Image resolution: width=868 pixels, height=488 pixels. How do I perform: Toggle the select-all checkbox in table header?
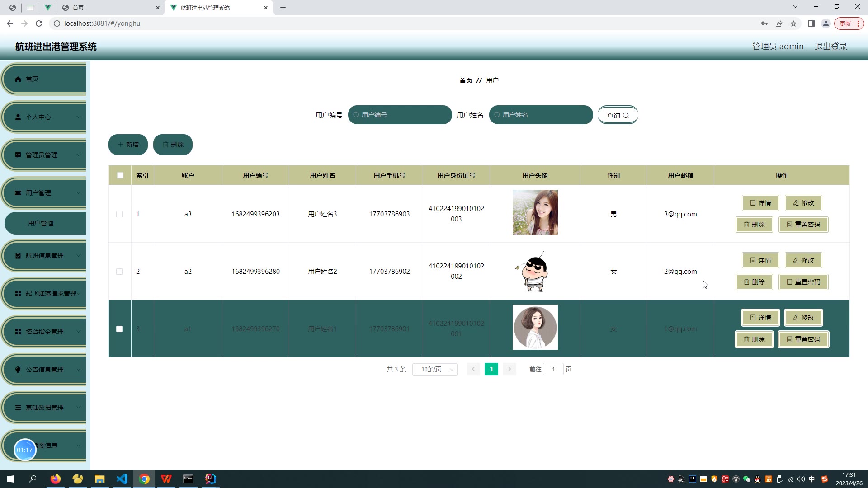click(120, 175)
